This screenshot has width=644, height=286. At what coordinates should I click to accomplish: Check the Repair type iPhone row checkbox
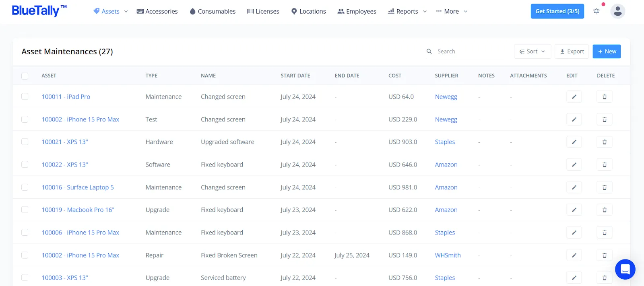click(25, 255)
